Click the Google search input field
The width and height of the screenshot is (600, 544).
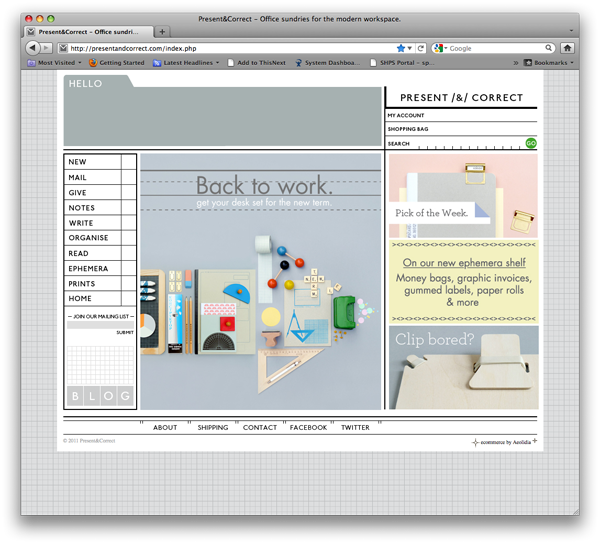pyautogui.click(x=496, y=48)
